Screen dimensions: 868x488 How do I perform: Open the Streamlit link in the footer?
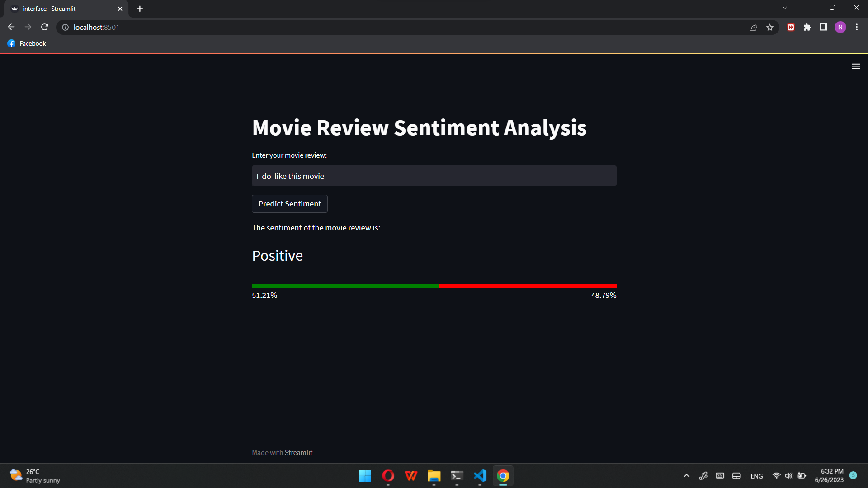point(298,452)
